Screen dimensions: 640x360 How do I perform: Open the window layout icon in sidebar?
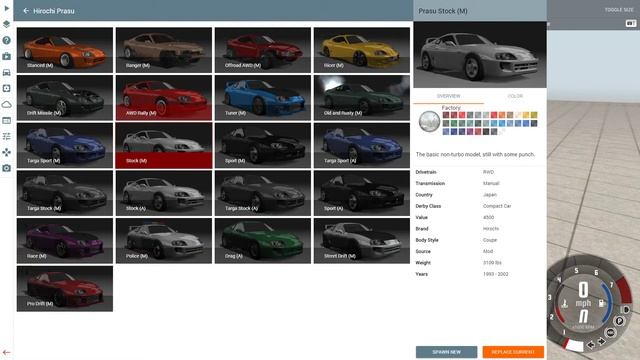(7, 120)
